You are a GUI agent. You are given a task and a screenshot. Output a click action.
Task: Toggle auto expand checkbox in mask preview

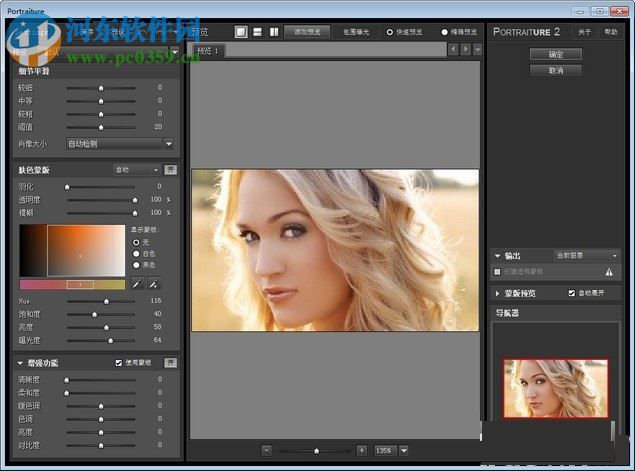(x=572, y=293)
